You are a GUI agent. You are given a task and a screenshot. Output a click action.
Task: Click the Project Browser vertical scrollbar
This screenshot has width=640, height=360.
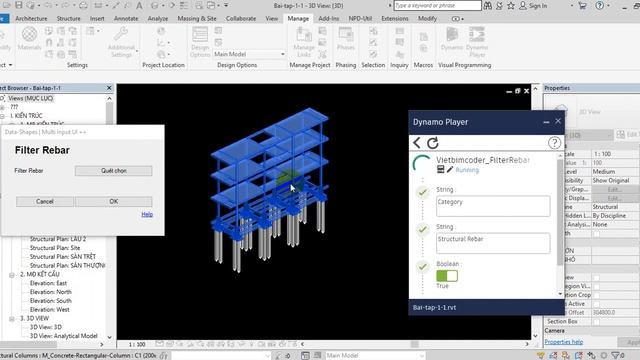tap(109, 112)
